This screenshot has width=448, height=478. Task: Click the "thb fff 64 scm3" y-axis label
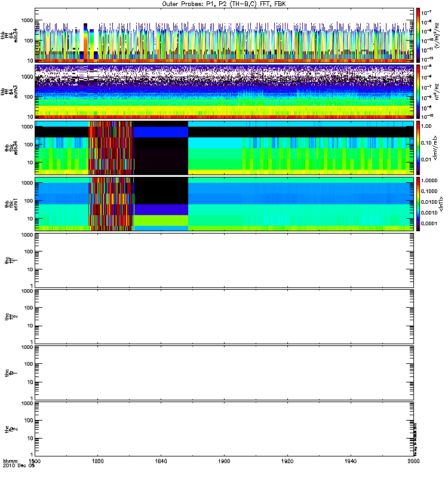click(x=9, y=91)
